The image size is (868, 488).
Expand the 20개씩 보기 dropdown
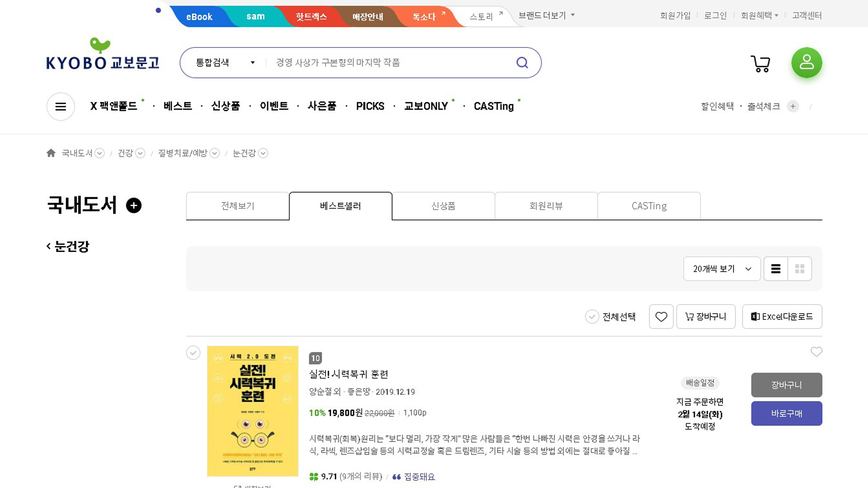pyautogui.click(x=722, y=269)
